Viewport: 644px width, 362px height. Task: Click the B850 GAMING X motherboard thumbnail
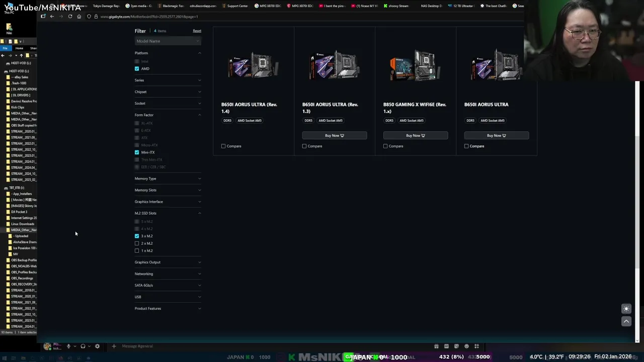pos(415,66)
